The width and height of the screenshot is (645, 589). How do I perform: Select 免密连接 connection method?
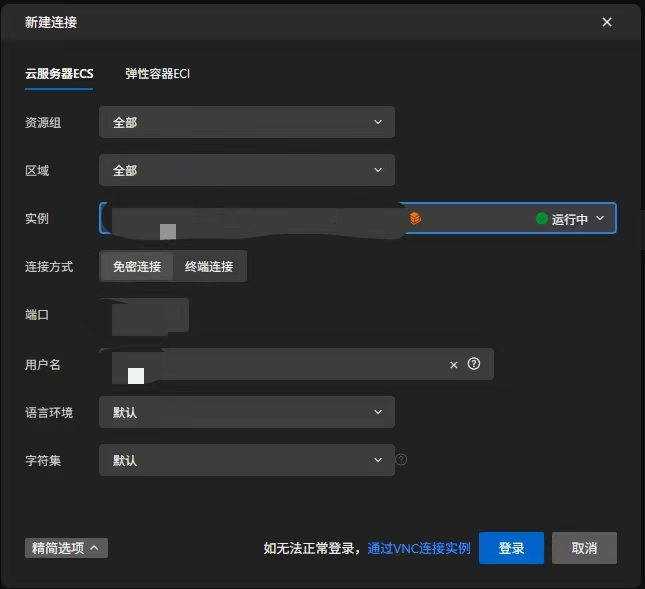coord(137,266)
